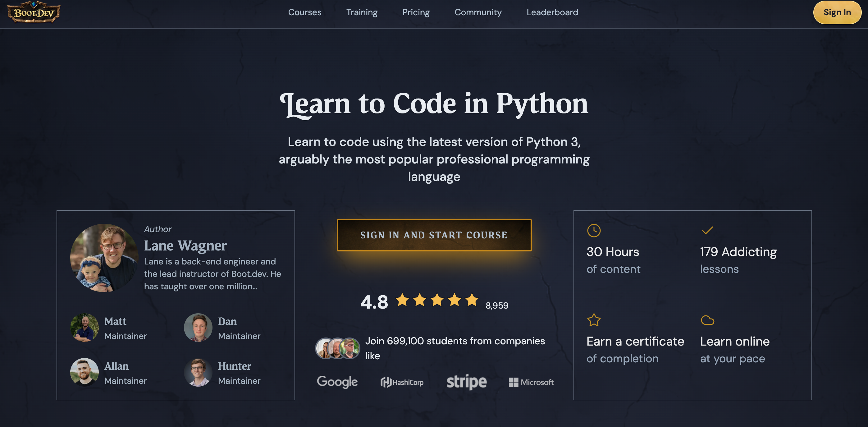Screen dimensions: 868x427
Task: Click the checkmark icon above 179 Addicting
Action: pyautogui.click(x=707, y=231)
